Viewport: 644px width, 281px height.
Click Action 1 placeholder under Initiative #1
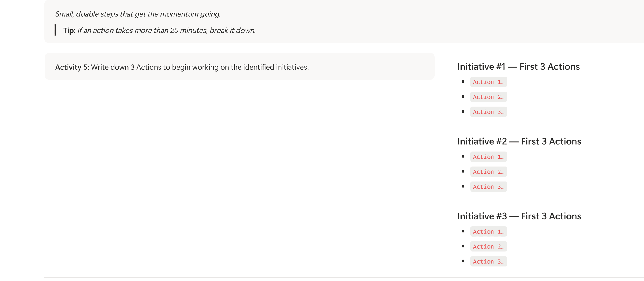pyautogui.click(x=488, y=82)
